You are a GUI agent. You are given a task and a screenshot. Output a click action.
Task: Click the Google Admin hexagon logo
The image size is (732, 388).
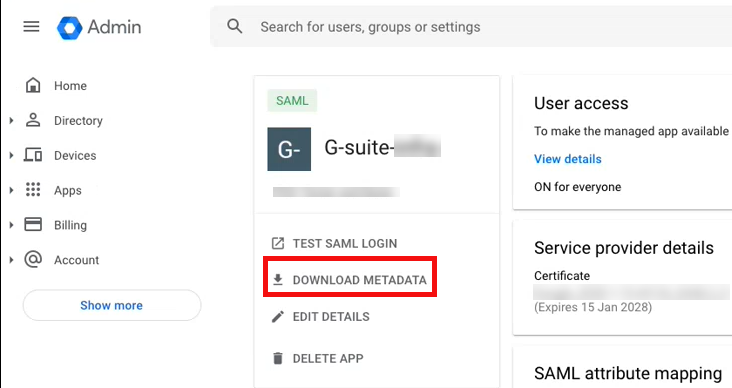(70, 28)
